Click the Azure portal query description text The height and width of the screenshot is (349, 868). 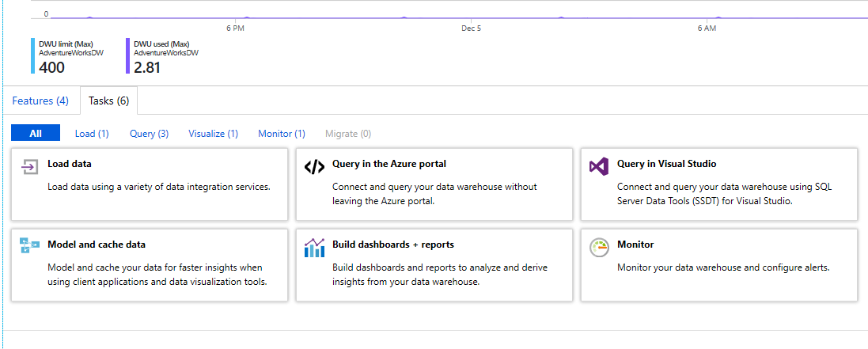[434, 194]
